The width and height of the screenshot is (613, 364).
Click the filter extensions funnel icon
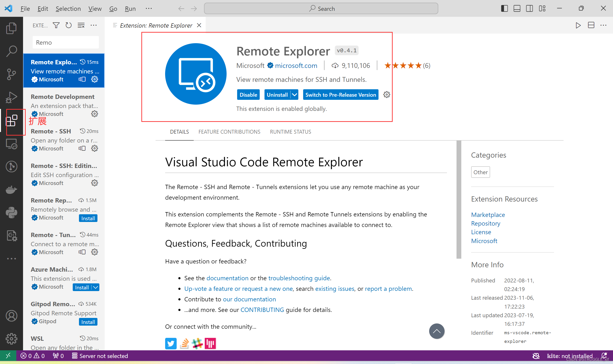click(x=56, y=25)
